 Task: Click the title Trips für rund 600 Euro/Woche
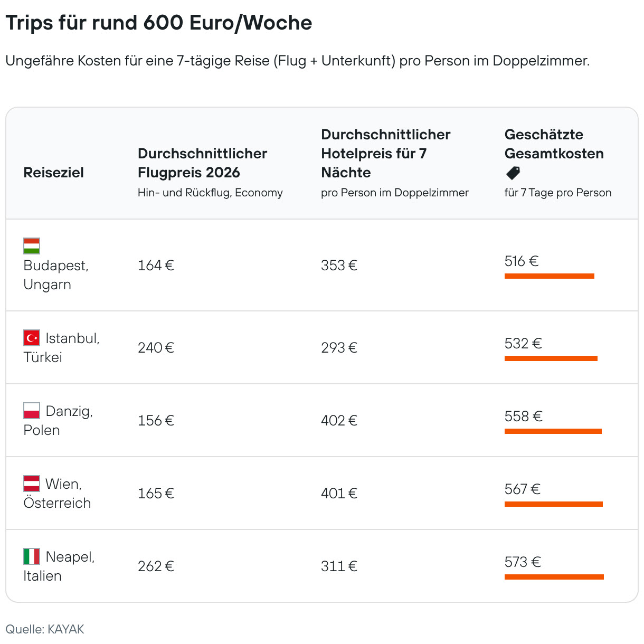159,23
